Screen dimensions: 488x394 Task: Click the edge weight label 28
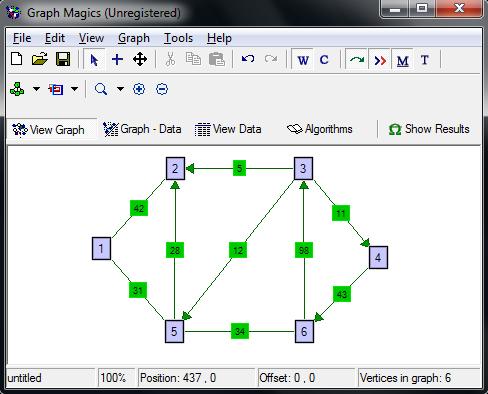(x=175, y=250)
